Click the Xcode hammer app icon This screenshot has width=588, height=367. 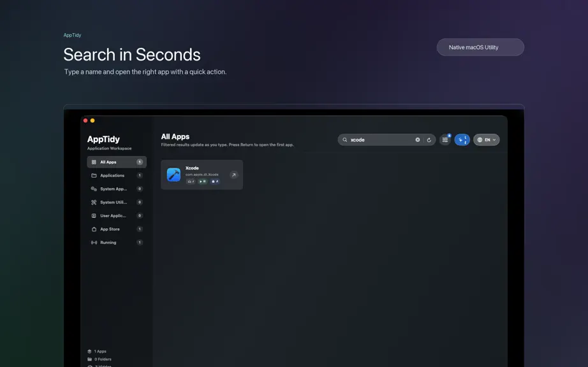[173, 175]
